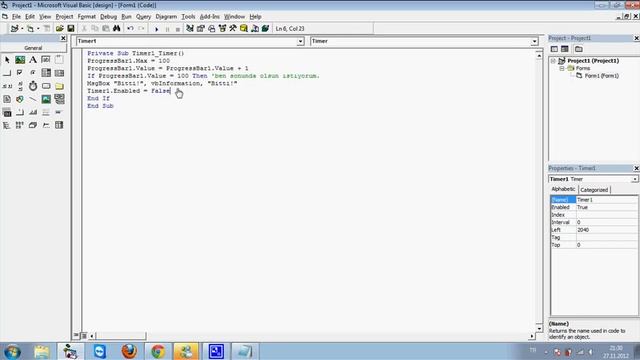
Task: Click the code horizontal scrollbar thumb
Action: 120,336
